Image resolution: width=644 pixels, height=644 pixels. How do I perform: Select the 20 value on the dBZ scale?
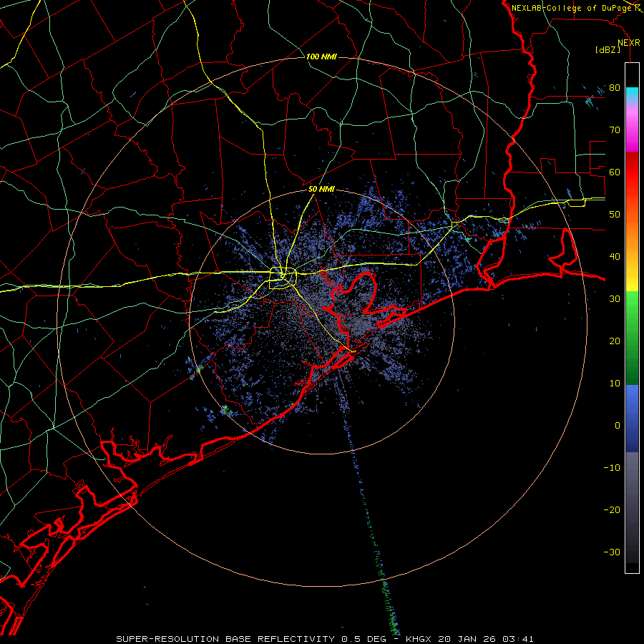tap(615, 341)
